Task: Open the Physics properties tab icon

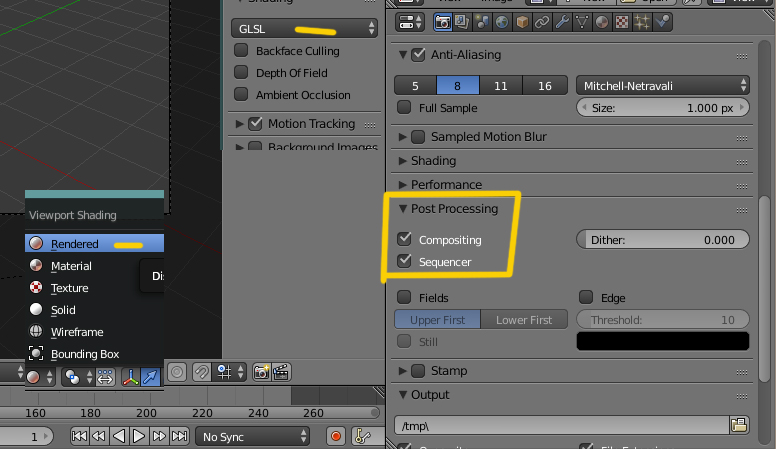Action: [x=662, y=22]
